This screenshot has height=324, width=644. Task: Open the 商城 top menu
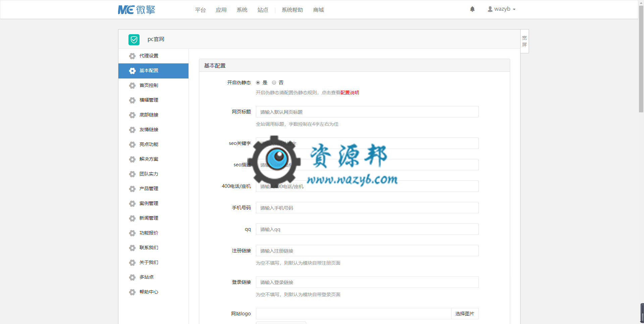pyautogui.click(x=319, y=10)
